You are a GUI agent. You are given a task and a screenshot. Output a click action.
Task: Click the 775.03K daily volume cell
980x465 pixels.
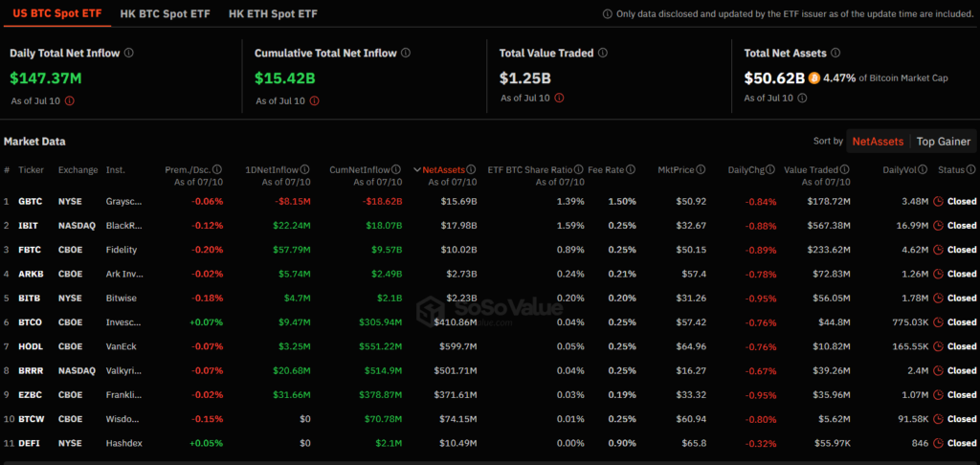(910, 321)
